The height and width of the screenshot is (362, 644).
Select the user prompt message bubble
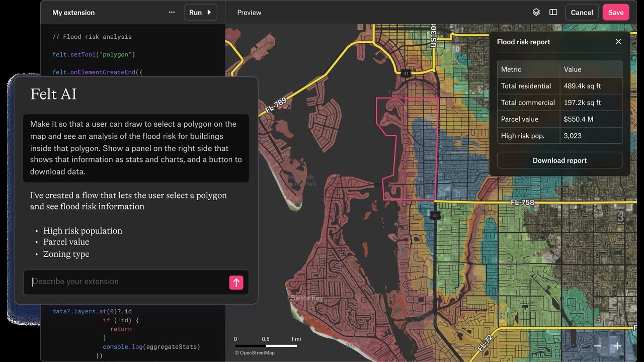(136, 148)
